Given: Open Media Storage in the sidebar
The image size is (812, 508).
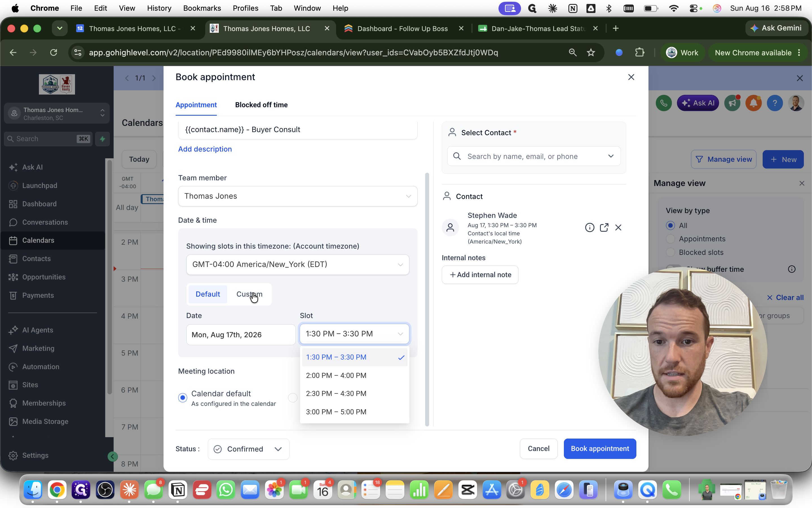Looking at the screenshot, I should (x=45, y=421).
